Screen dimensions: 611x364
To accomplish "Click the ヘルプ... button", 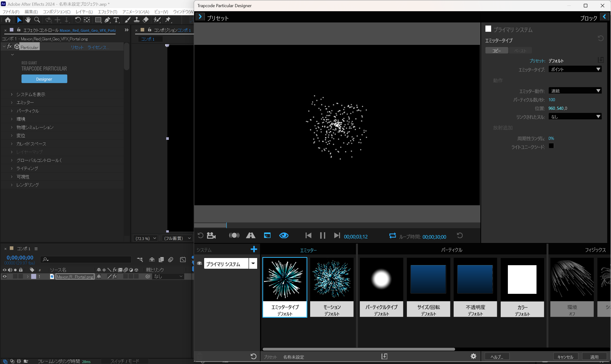I will point(497,357).
